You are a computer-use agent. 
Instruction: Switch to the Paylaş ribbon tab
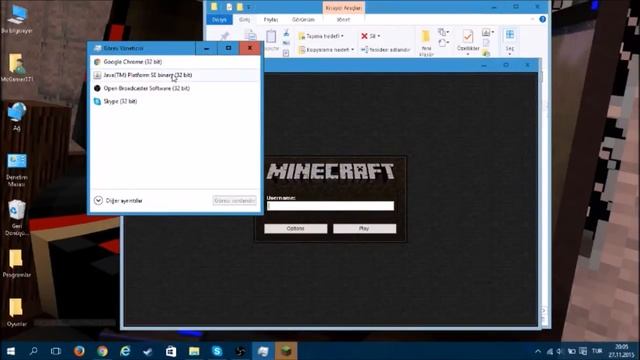[271, 20]
